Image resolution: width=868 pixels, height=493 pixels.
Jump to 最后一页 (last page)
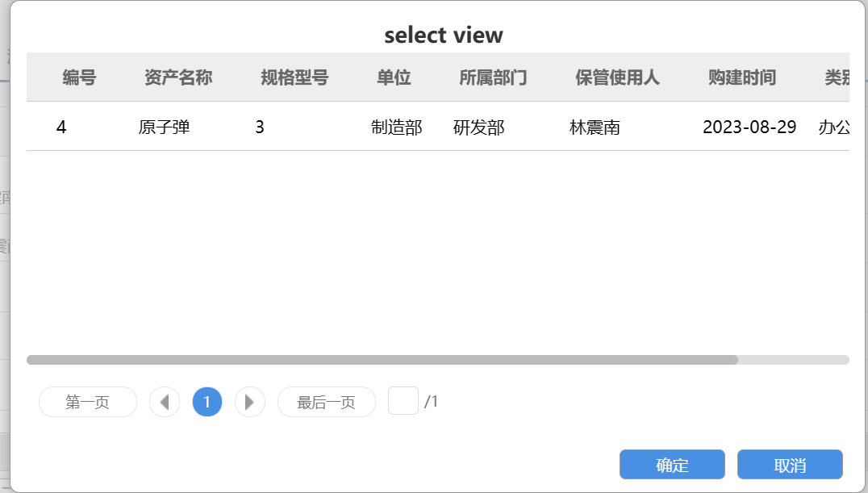(327, 402)
